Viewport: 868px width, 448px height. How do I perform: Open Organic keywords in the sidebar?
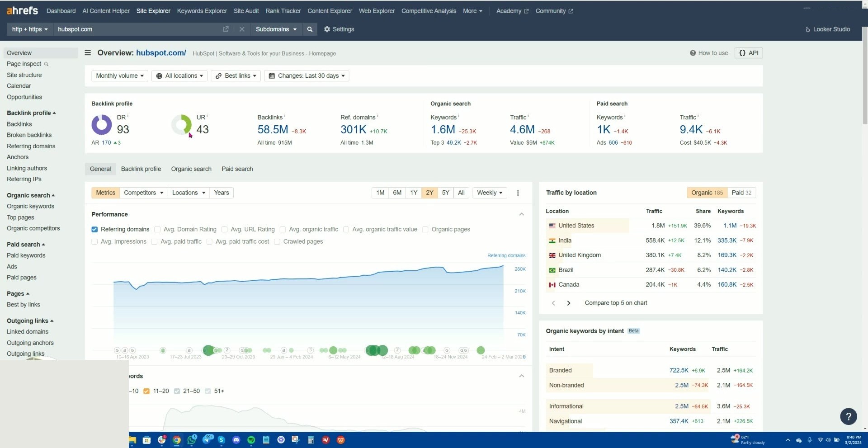tap(30, 207)
